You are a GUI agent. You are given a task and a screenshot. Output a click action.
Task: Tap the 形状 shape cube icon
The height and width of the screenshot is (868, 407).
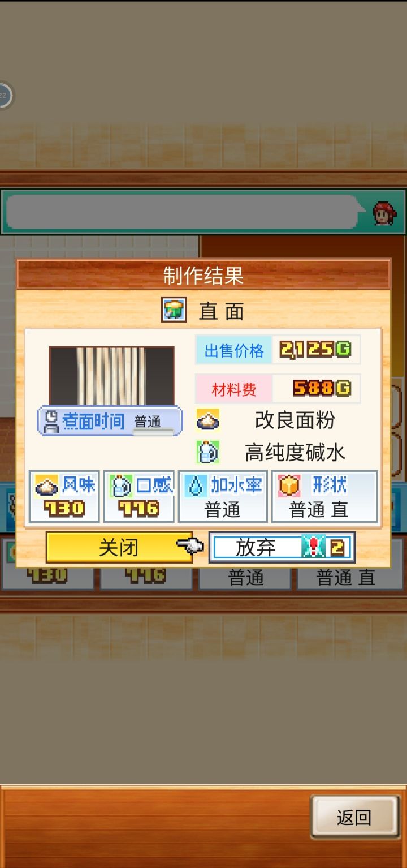tap(289, 485)
